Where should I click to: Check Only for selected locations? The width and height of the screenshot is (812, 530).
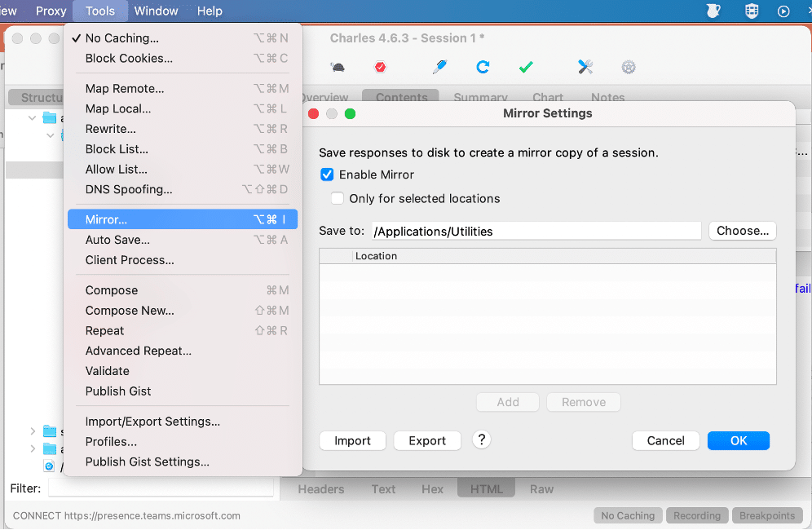[337, 198]
